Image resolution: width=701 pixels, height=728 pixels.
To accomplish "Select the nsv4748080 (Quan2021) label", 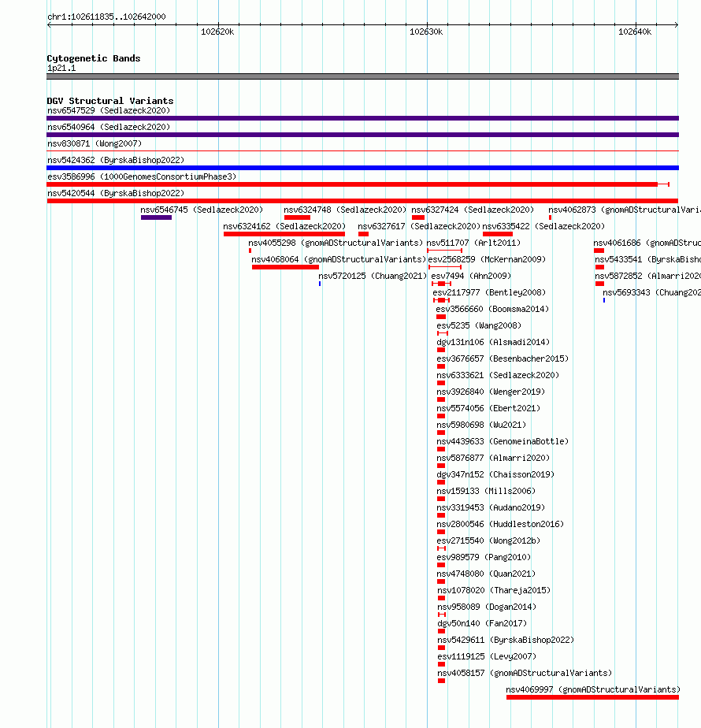I will (x=486, y=574).
